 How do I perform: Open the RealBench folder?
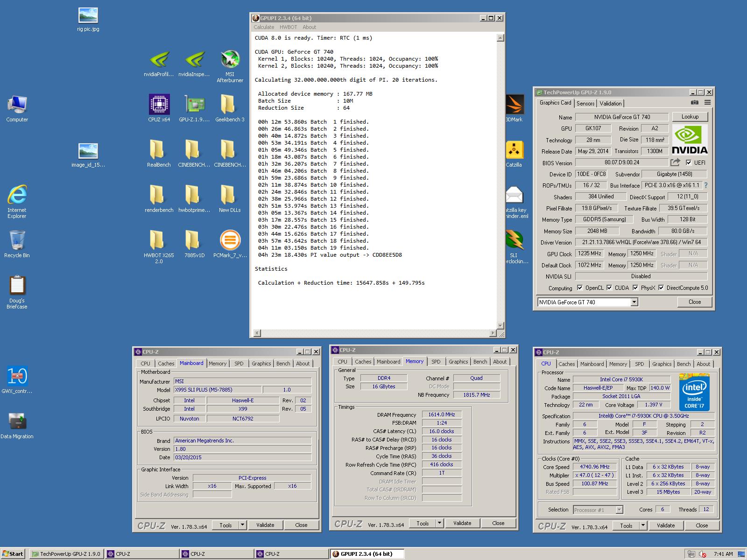click(159, 154)
